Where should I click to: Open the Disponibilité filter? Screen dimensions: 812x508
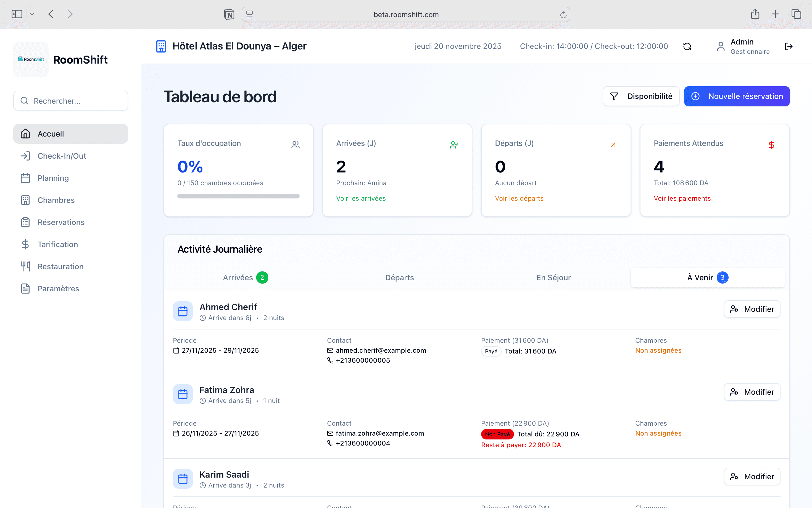click(640, 96)
